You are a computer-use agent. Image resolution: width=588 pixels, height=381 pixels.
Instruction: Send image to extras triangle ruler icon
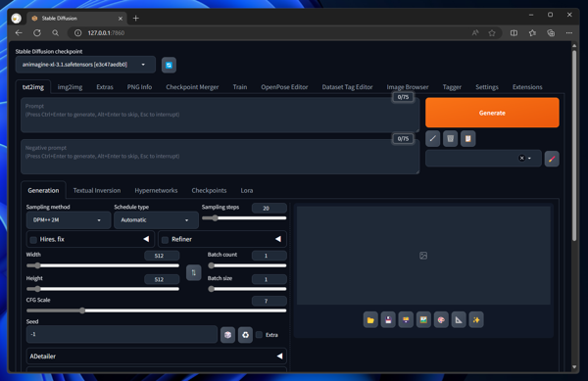point(459,320)
